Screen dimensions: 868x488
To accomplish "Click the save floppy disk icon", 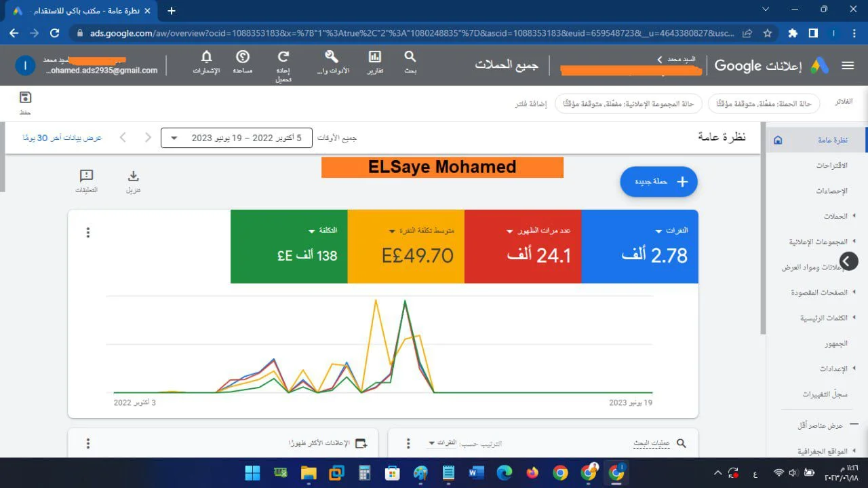I will click(25, 98).
